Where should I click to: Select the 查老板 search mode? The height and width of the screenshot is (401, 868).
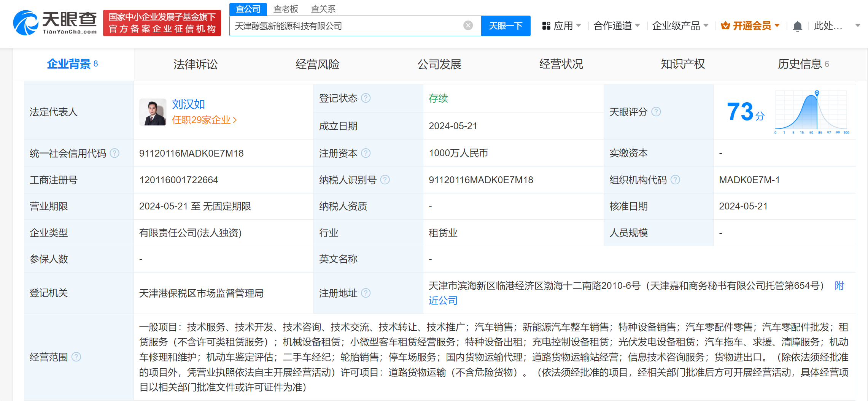pos(286,9)
